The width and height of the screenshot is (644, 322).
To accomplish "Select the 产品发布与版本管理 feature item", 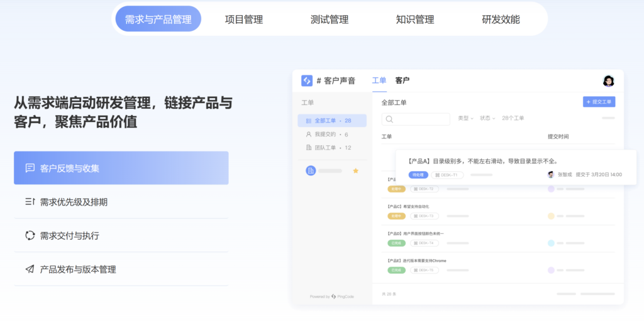I will (x=121, y=269).
